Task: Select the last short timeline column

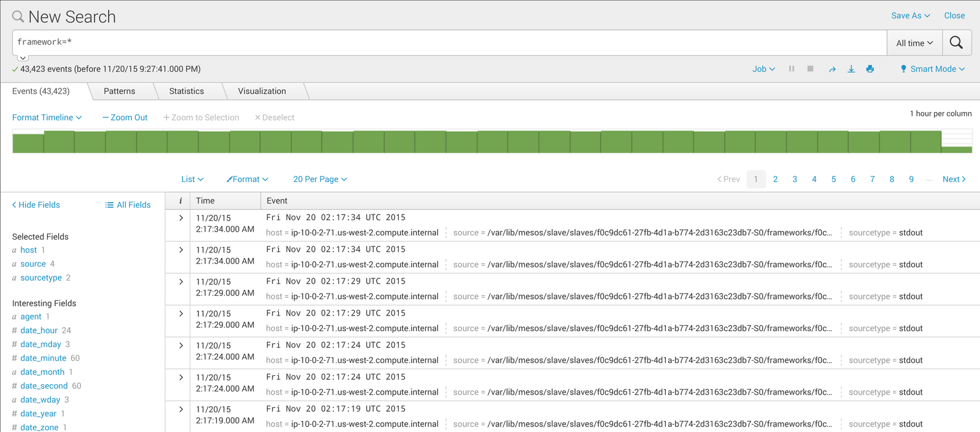Action: click(957, 150)
